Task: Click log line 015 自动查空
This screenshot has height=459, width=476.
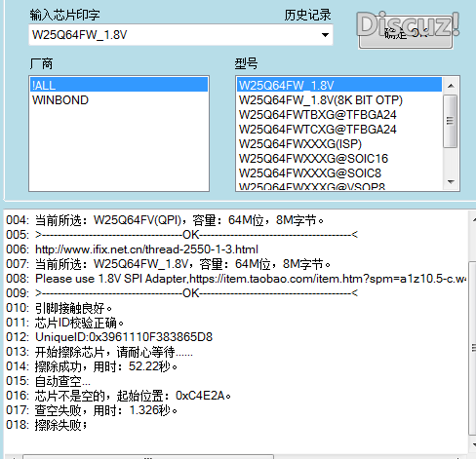Action: pos(48,381)
